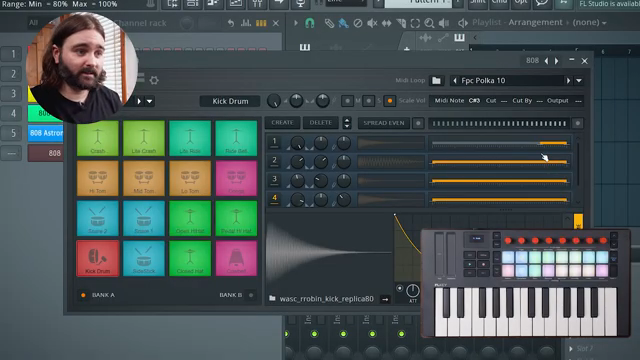Click the Kick Drum pad name field

(x=230, y=101)
